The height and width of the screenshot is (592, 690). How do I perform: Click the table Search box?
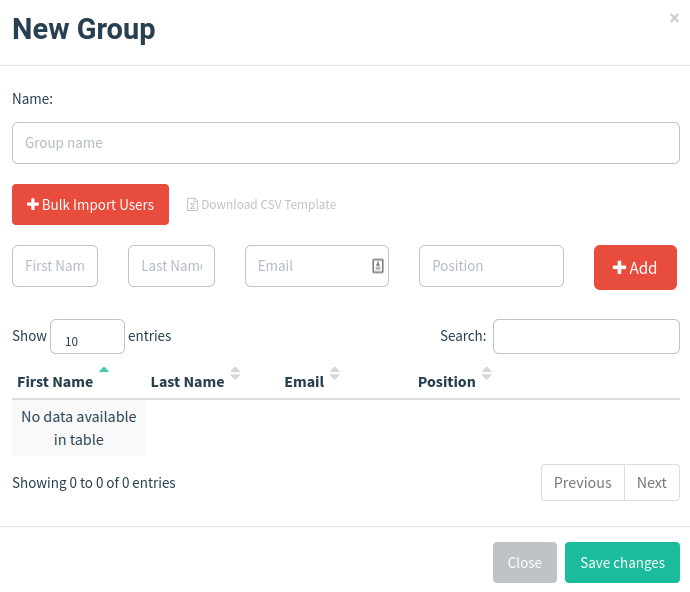586,337
